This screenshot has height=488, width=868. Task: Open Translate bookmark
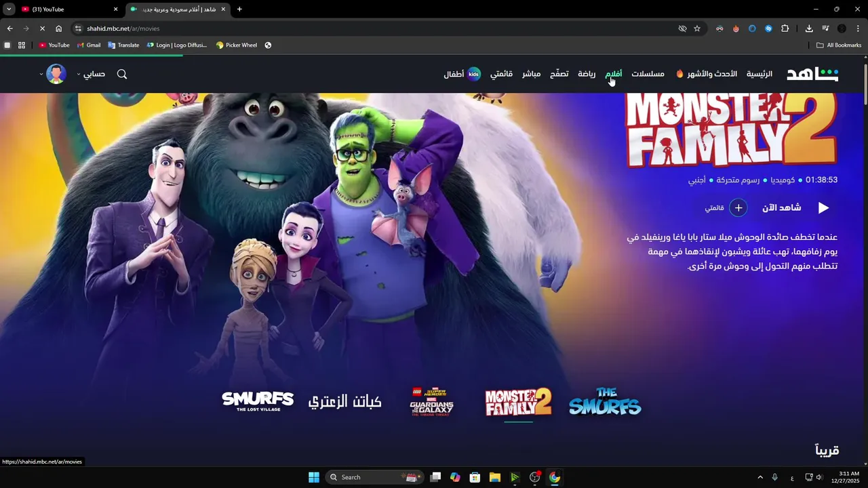[x=123, y=45]
